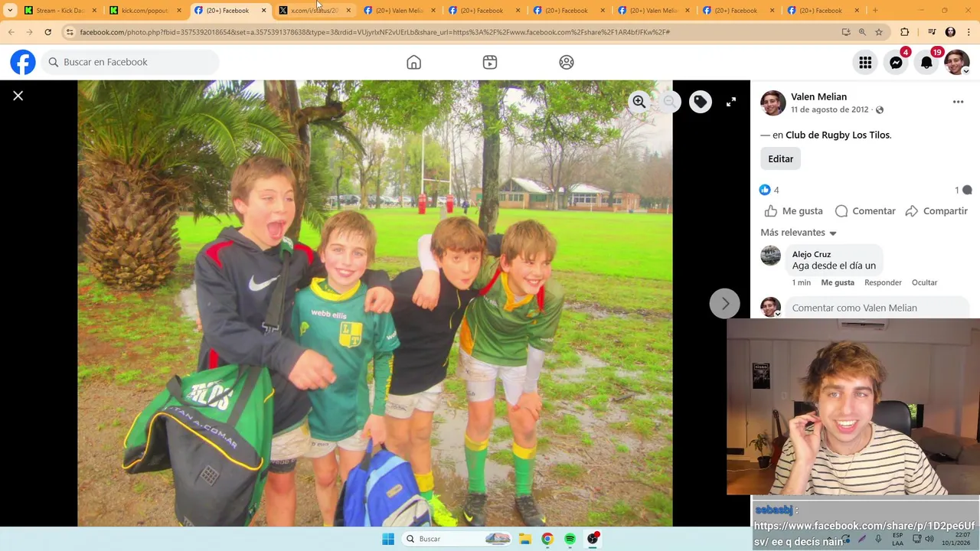Click the Editar button

781,158
